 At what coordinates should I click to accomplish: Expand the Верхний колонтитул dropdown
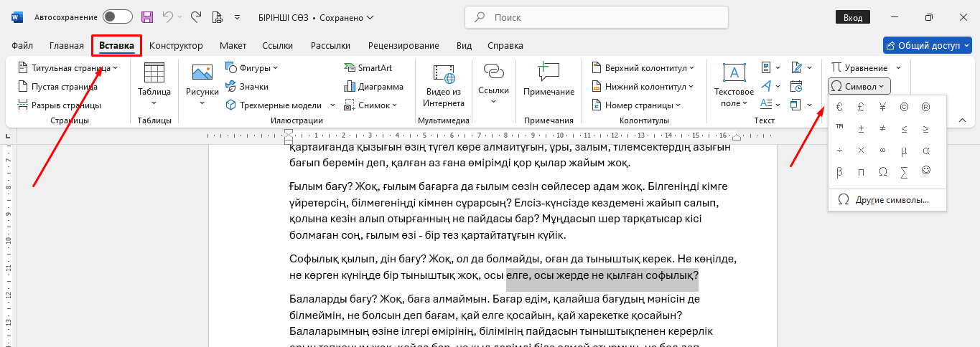tap(643, 68)
